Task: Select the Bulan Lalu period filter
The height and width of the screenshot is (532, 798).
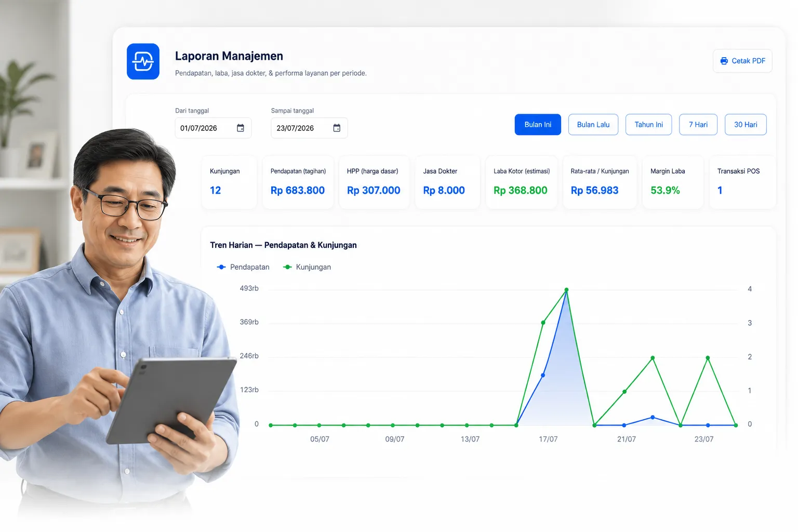Action: 593,125
